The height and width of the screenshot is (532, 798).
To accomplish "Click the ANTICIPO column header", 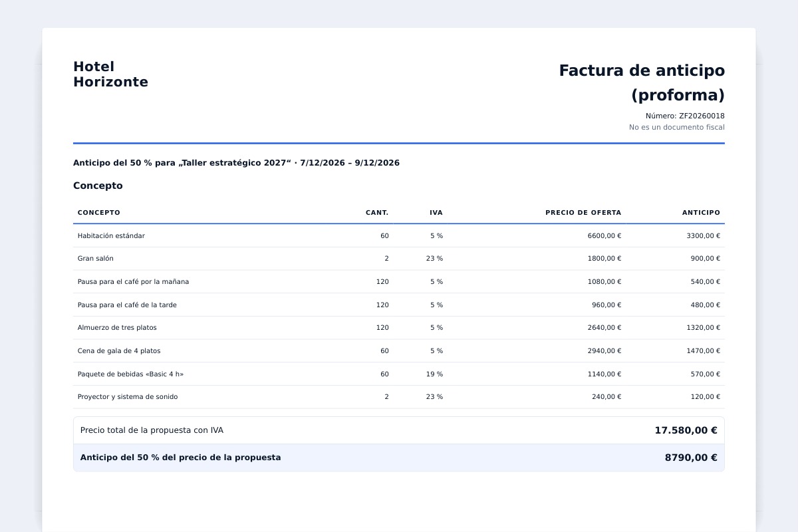I will (x=701, y=213).
